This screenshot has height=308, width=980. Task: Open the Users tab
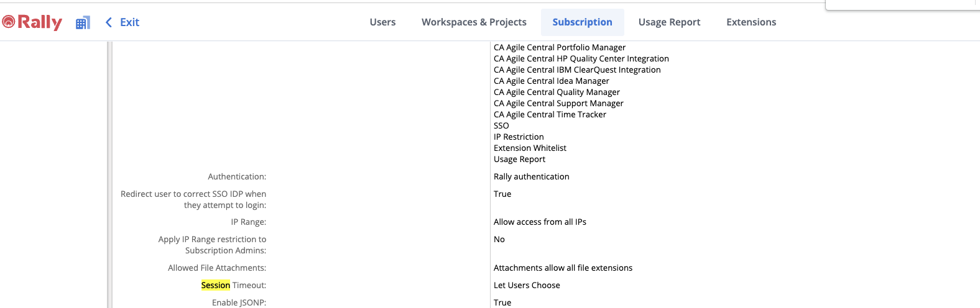[382, 22]
